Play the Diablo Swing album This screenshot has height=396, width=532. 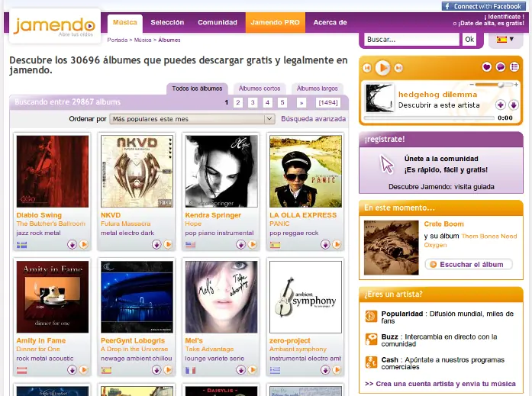84,244
